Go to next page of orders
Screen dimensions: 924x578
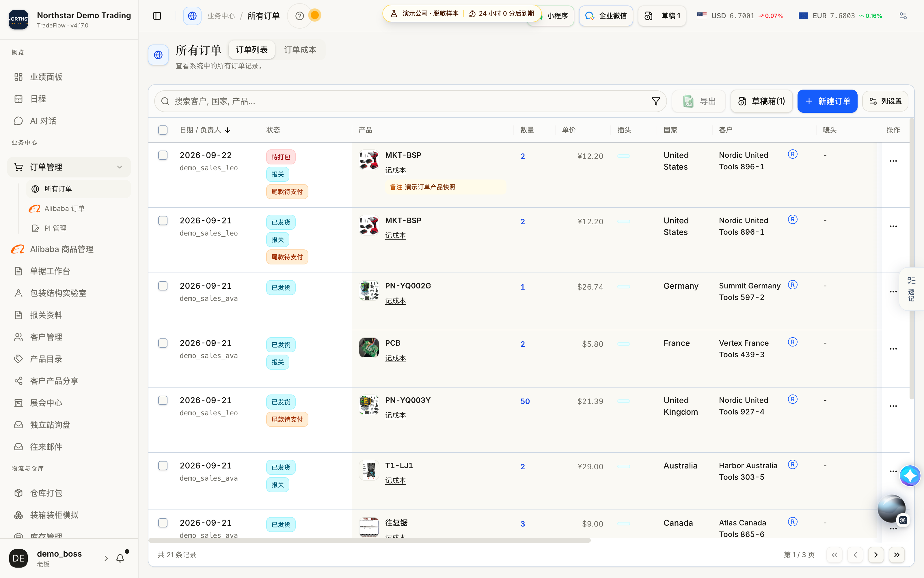click(x=876, y=555)
